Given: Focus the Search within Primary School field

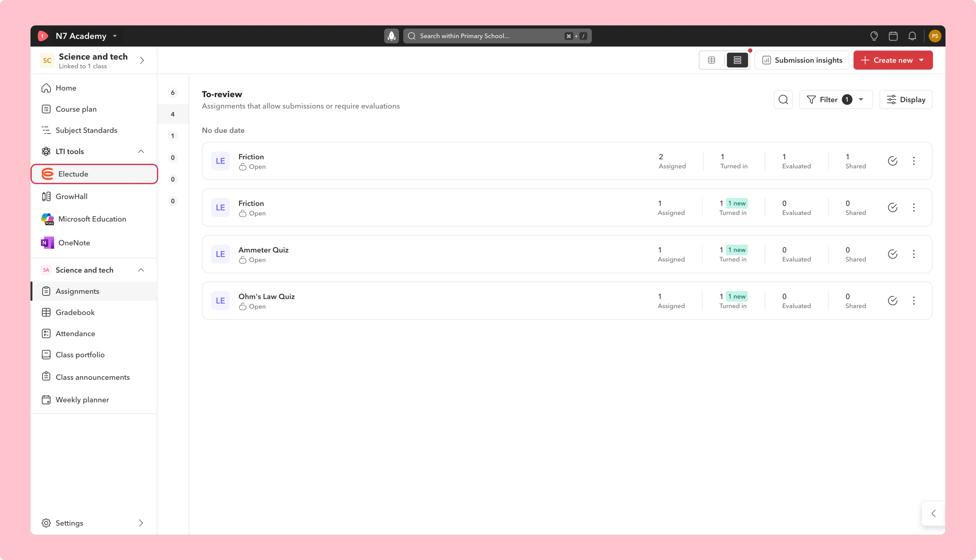Looking at the screenshot, I should tap(497, 36).
